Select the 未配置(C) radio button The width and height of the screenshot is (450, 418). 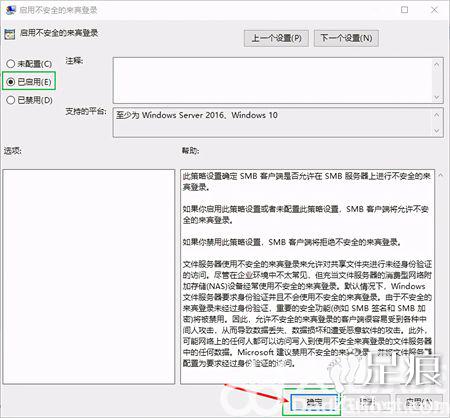11,63
